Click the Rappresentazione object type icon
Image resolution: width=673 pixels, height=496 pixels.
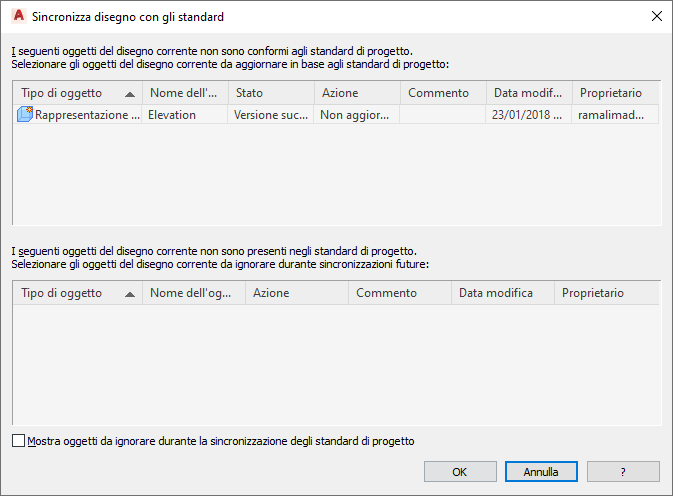pos(25,115)
